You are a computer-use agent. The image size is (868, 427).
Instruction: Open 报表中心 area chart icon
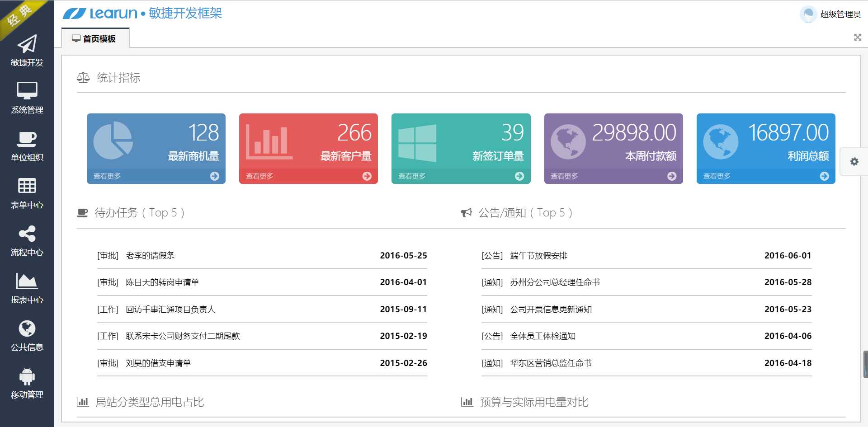tap(27, 281)
